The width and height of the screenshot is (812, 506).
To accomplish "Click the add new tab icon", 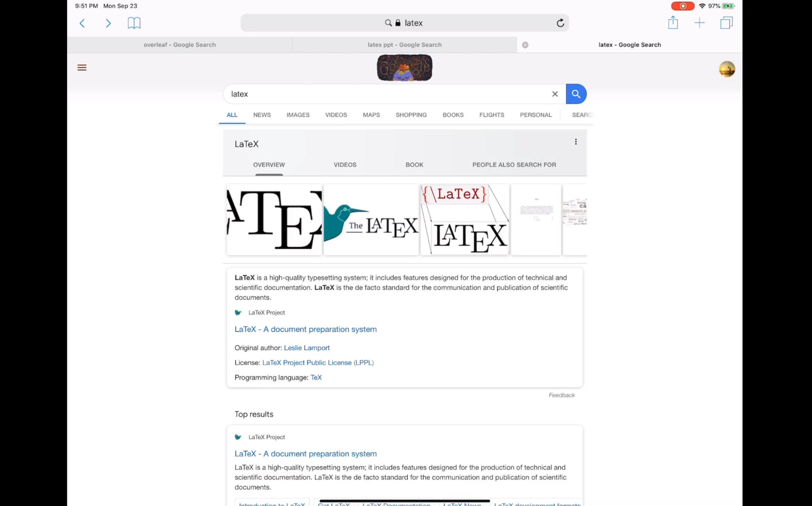I will [699, 23].
